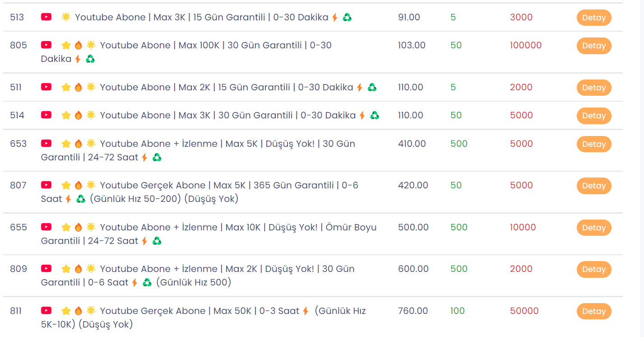
Task: Click Detay for Ömür Boyu Garantili service
Action: [x=594, y=228]
